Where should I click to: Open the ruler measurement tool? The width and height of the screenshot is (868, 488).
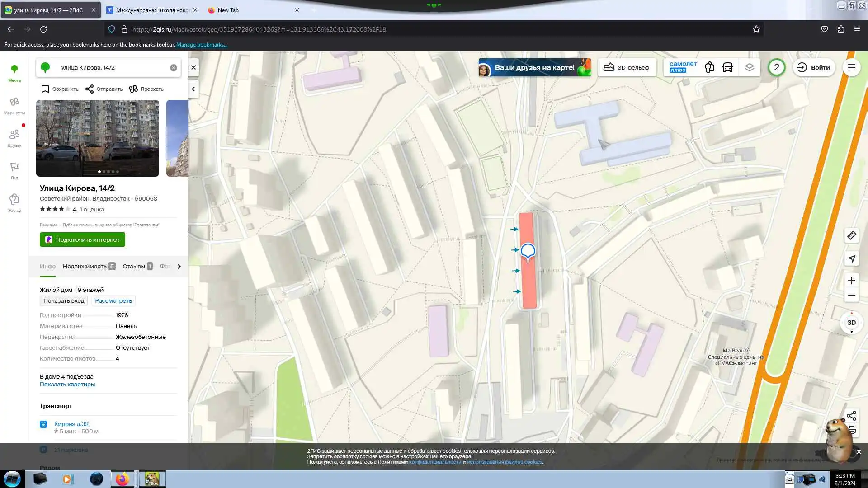click(x=851, y=235)
